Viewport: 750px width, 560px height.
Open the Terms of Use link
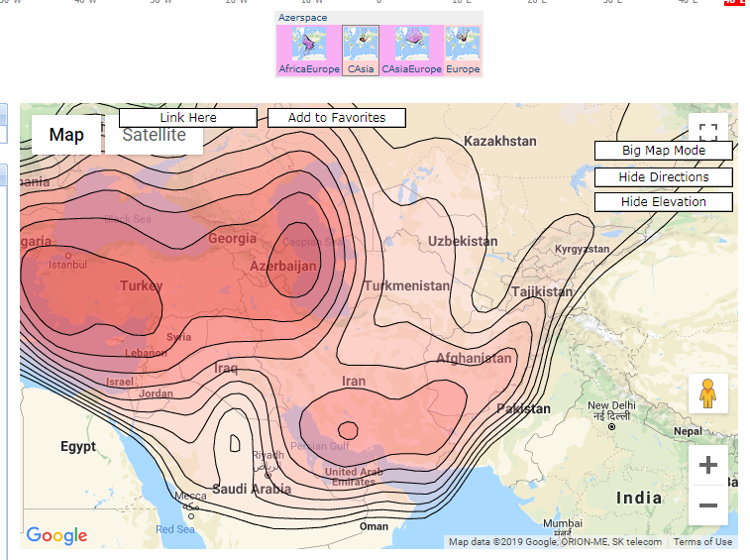click(x=702, y=542)
